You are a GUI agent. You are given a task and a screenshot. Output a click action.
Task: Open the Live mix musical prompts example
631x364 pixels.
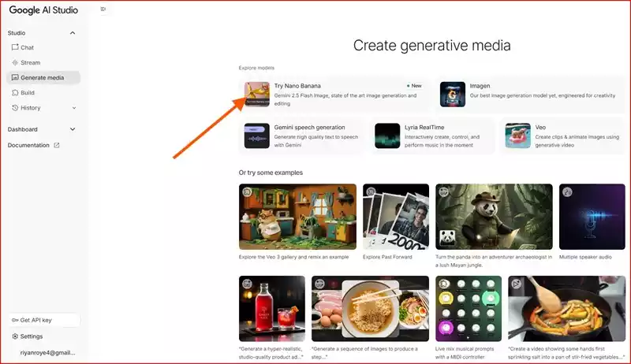pyautogui.click(x=469, y=309)
